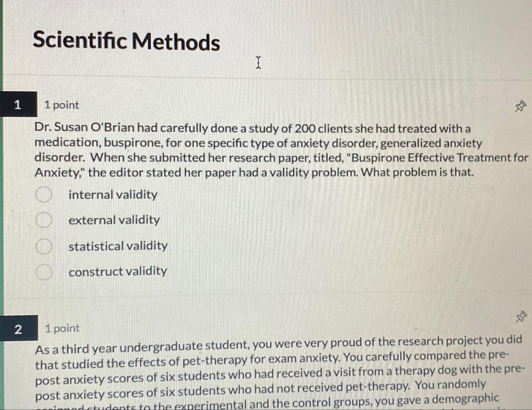Select the internal validity radio button
The image size is (532, 410).
[44, 194]
